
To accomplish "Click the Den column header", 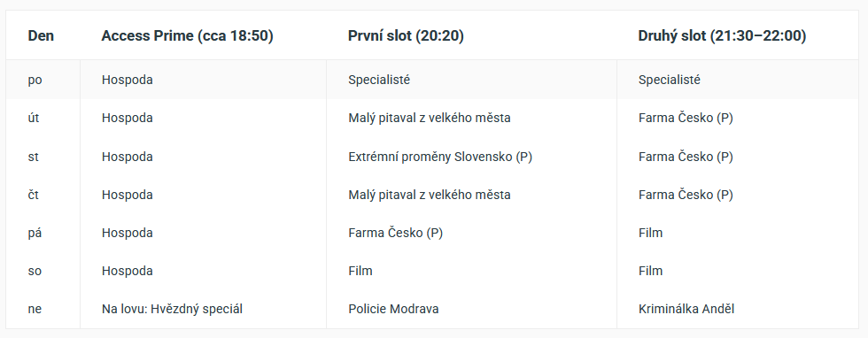I will pyautogui.click(x=41, y=36).
